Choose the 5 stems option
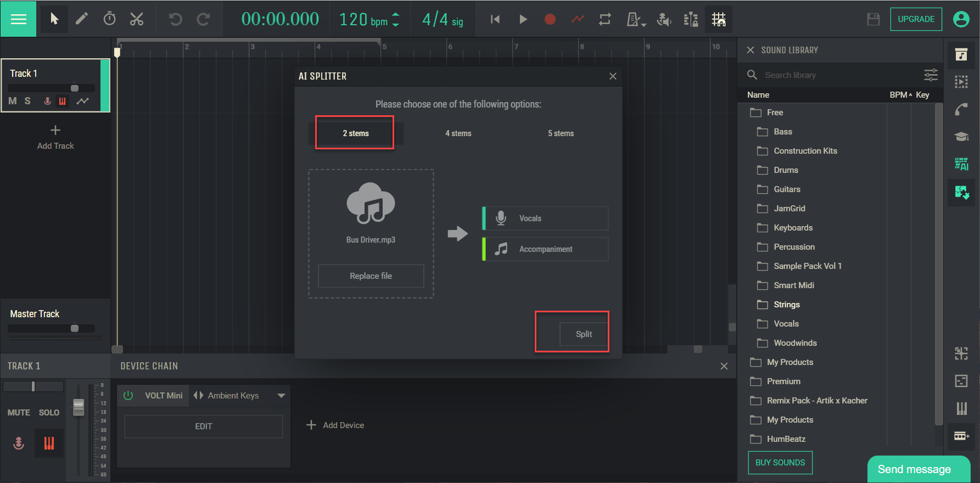 (561, 133)
